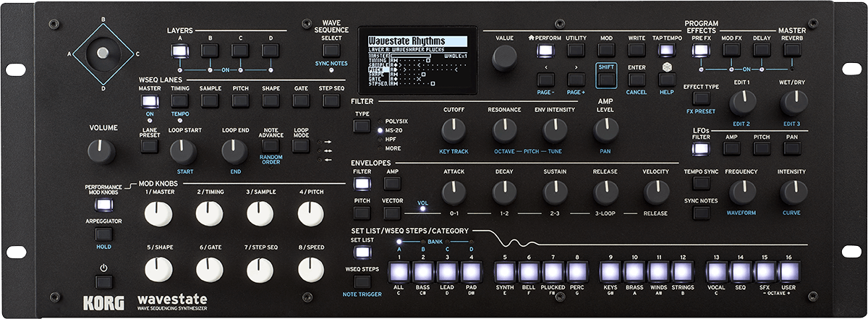Turn the Attack knob

tap(454, 192)
